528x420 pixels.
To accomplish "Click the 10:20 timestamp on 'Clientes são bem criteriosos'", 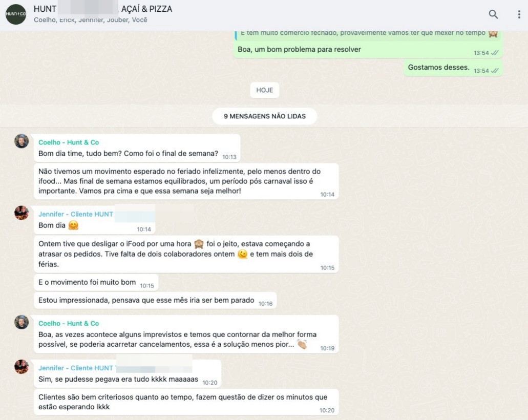I will pos(327,410).
